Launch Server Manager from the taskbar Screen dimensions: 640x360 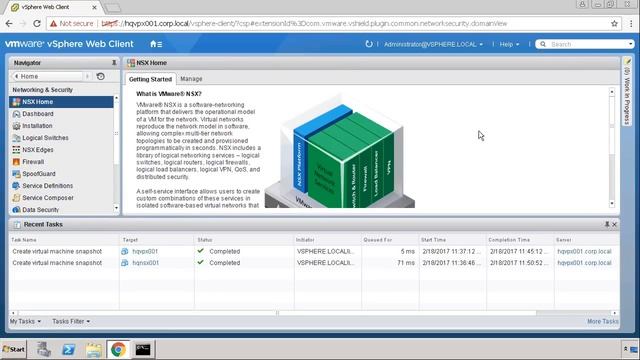coord(44,349)
